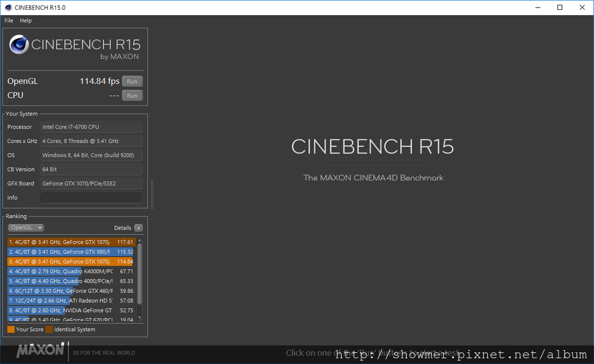Minimize the Cinebench window

pyautogui.click(x=538, y=8)
